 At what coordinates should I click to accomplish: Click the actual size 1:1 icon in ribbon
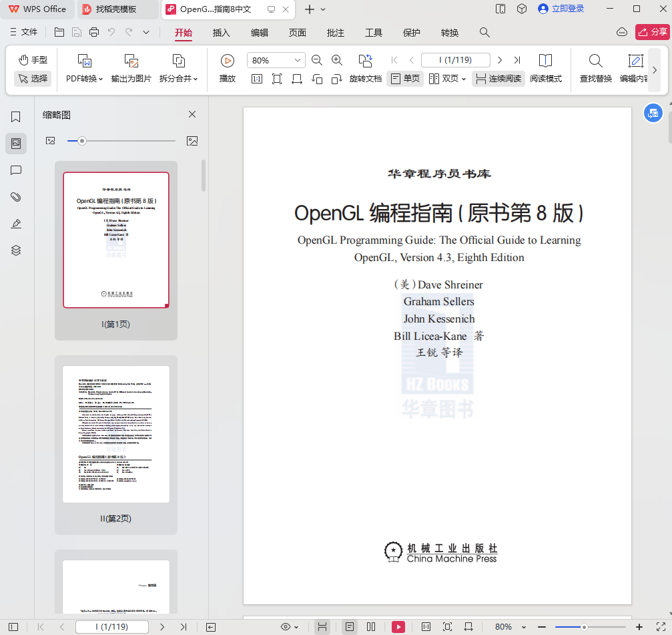coord(257,79)
